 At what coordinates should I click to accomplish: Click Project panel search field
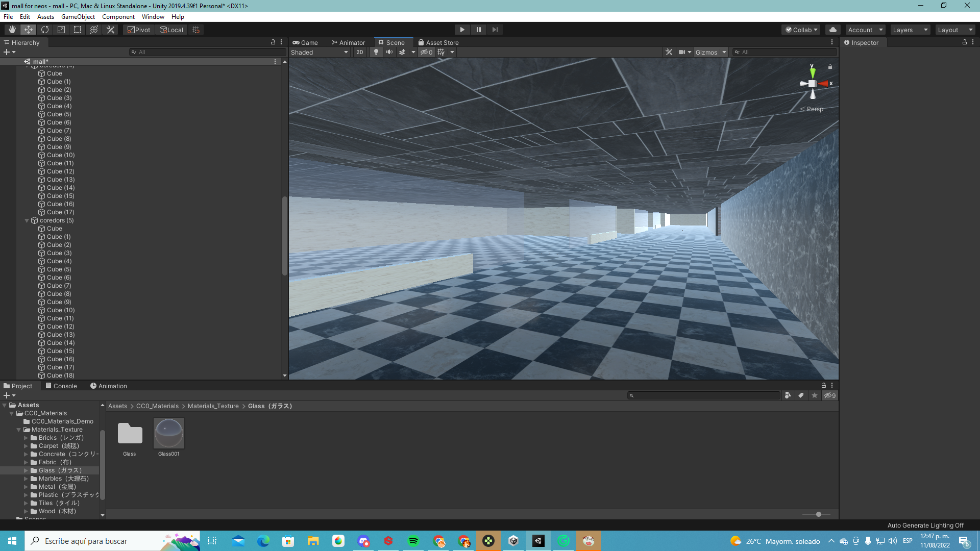[703, 395]
